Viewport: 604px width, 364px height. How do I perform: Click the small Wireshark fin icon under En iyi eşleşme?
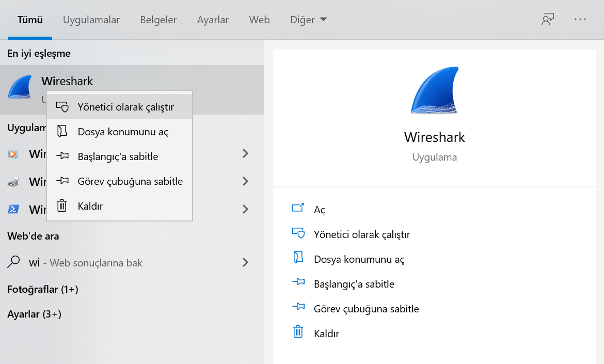pos(20,87)
